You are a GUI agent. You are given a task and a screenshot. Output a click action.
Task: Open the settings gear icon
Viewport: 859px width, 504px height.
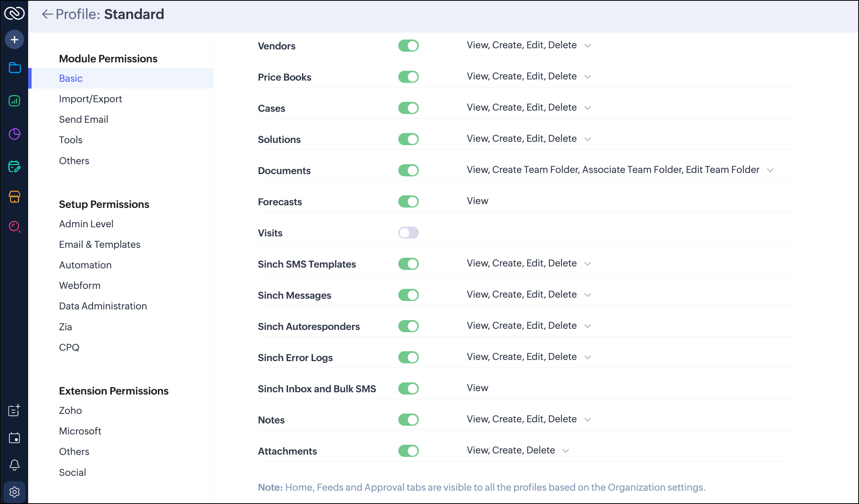click(x=14, y=492)
